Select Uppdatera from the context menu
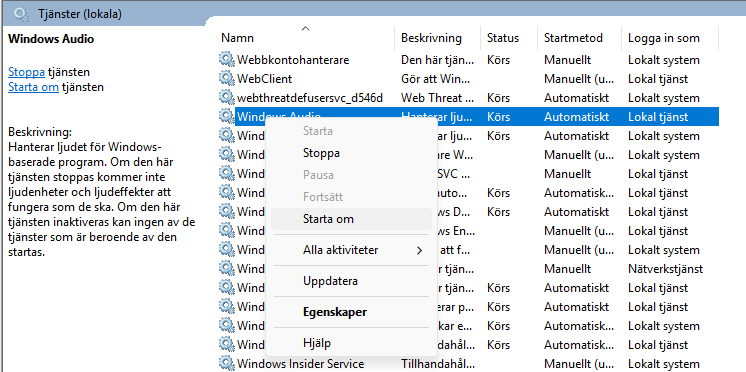Image resolution: width=746 pixels, height=372 pixels. click(x=351, y=281)
